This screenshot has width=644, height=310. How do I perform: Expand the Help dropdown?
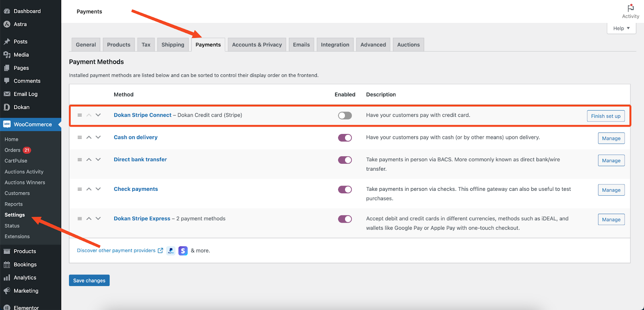pos(621,28)
